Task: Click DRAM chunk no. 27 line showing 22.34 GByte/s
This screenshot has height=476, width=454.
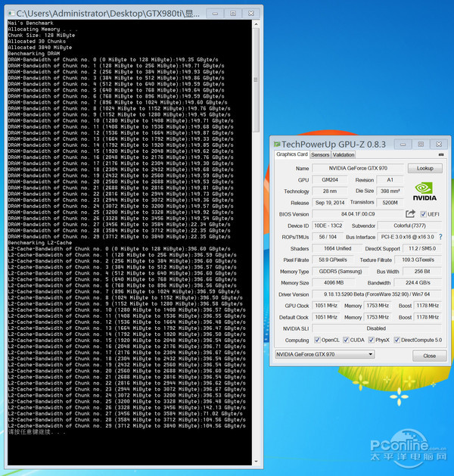Action: click(x=119, y=224)
